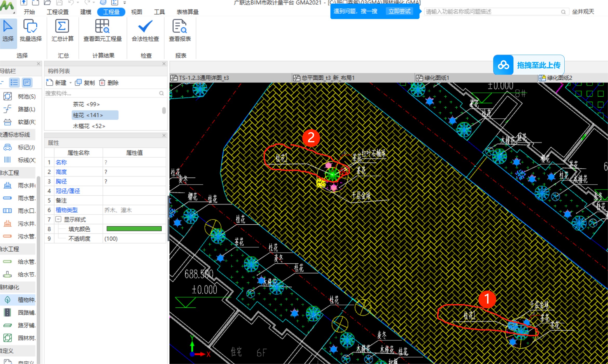The width and height of the screenshot is (608, 364).
Task: Switch to 绿化图纸2 drawing tab
Action: (x=573, y=78)
